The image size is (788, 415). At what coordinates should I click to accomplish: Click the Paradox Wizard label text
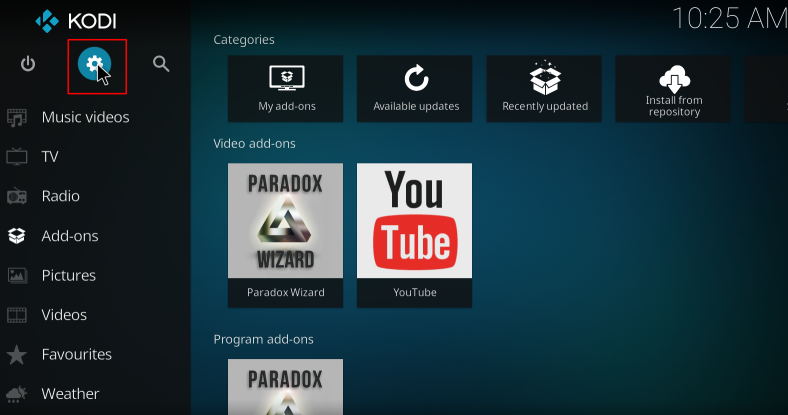point(285,292)
